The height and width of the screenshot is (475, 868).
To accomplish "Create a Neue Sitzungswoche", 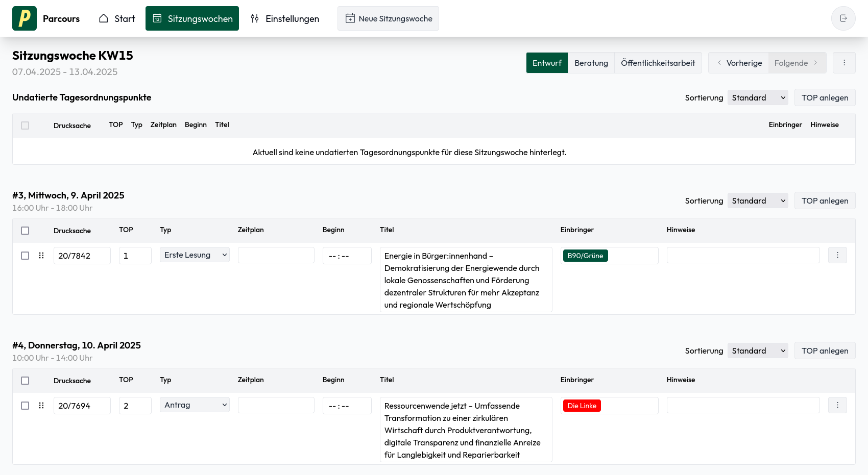I will [388, 18].
